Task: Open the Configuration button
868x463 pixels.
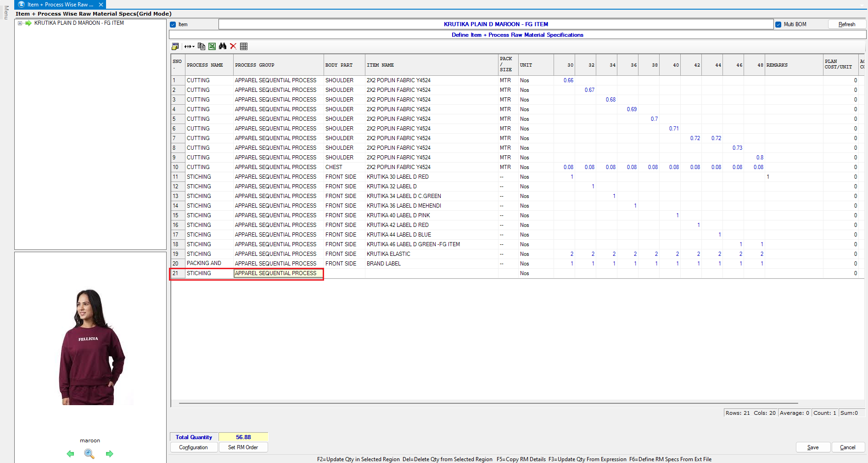Action: 193,447
